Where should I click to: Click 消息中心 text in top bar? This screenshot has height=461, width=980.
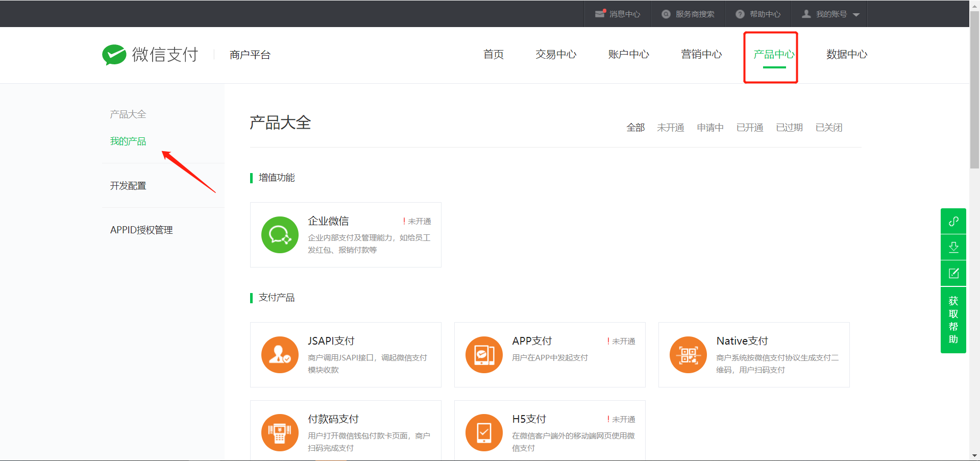625,14
